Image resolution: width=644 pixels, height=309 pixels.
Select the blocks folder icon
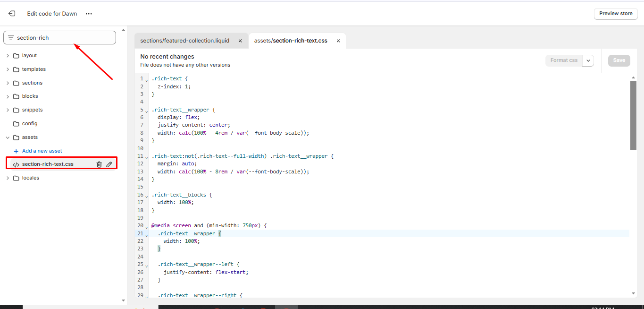click(16, 96)
